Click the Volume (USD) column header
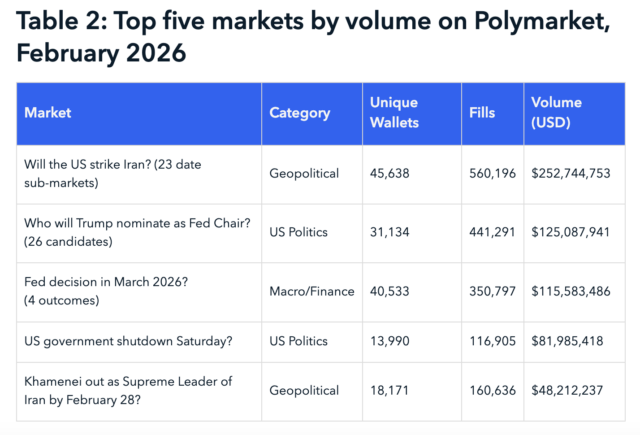Image resolution: width=640 pixels, height=435 pixels. pyautogui.click(x=559, y=113)
